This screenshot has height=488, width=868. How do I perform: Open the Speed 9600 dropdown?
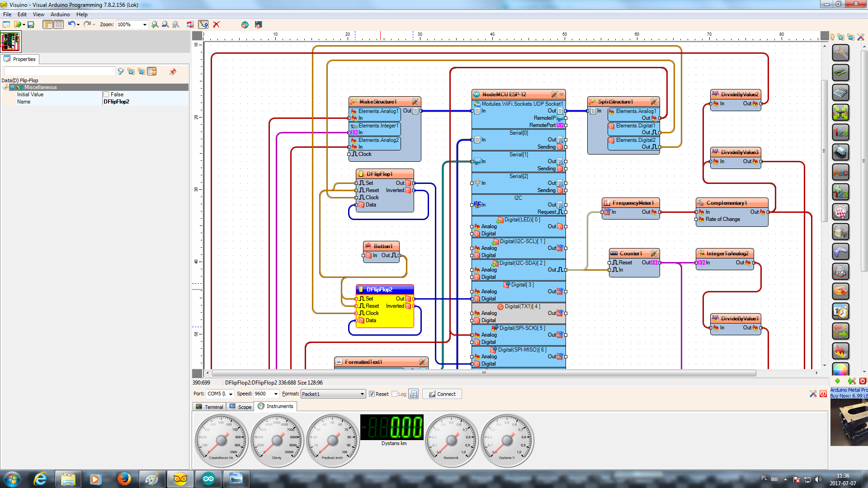pyautogui.click(x=276, y=394)
